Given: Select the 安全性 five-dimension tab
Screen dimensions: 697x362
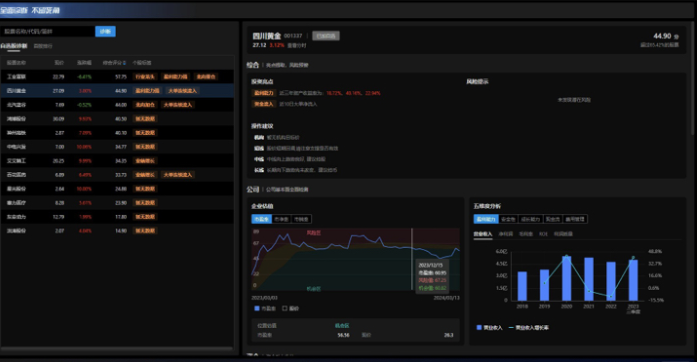Looking at the screenshot, I should [x=508, y=219].
